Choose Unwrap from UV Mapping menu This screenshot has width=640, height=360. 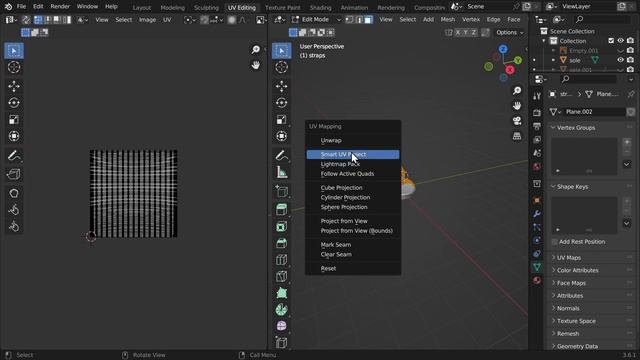(353, 140)
